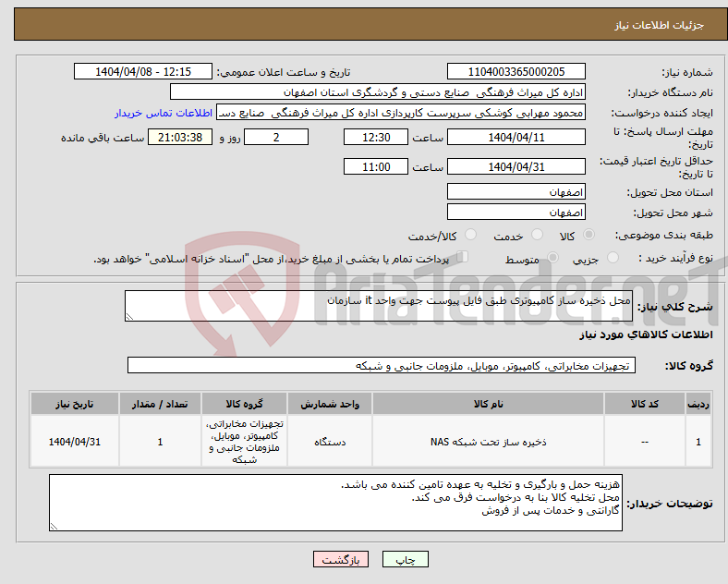The image size is (728, 584).
Task: Click the quantity cell showing 1
Action: 160,442
